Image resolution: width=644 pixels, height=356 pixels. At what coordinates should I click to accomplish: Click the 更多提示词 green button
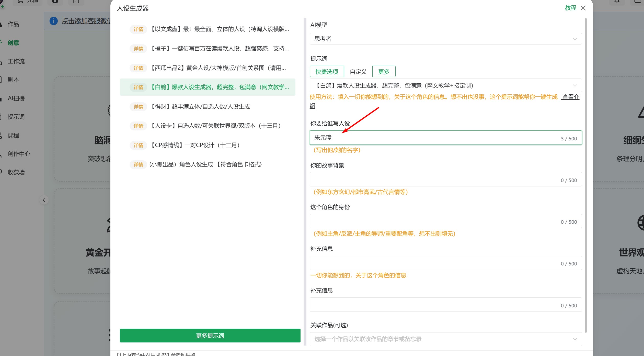point(210,336)
